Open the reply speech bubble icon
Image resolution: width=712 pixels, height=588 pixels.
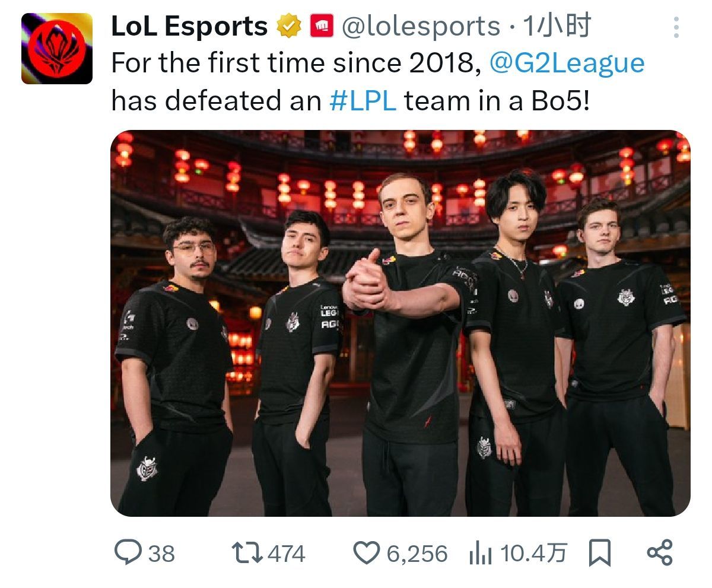[127, 553]
